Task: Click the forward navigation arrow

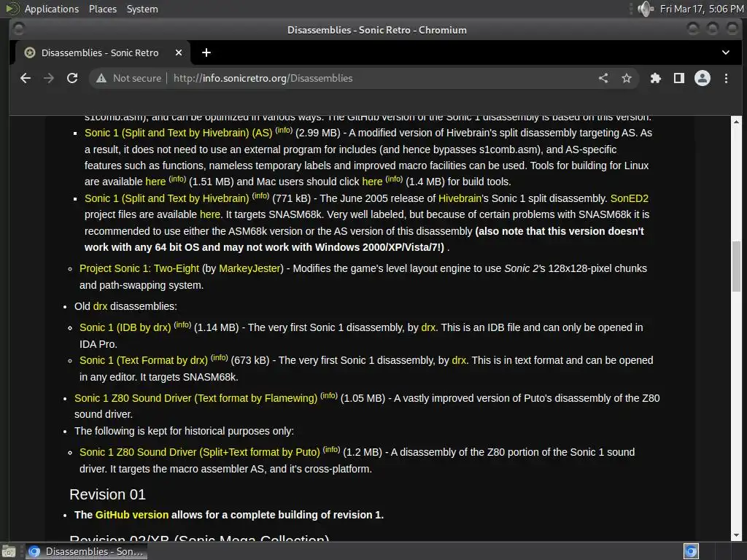Action: 49,78
